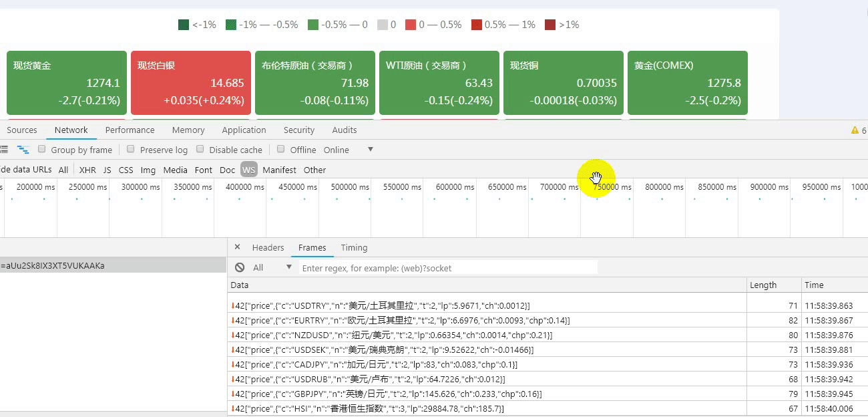Click the yellow warning triangle icon

855,130
